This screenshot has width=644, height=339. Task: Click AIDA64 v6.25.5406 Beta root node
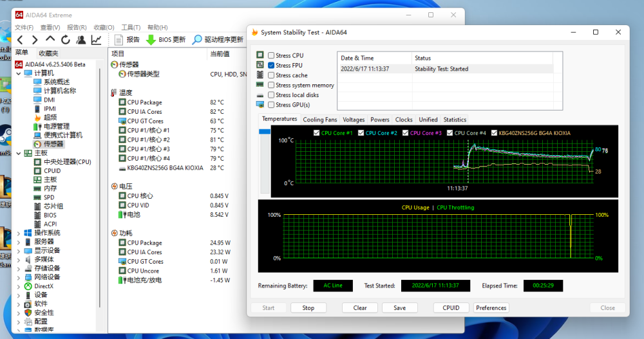pyautogui.click(x=50, y=64)
